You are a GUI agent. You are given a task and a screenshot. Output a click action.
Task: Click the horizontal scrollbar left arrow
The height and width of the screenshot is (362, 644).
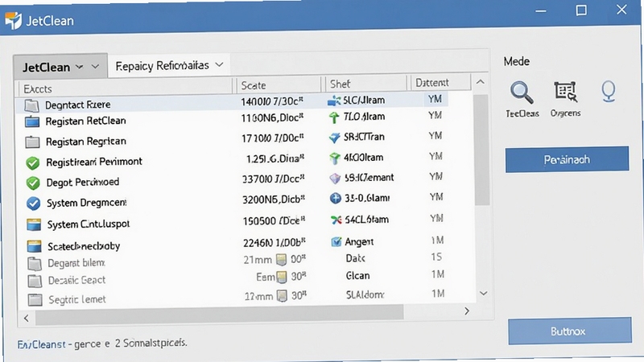(27, 318)
